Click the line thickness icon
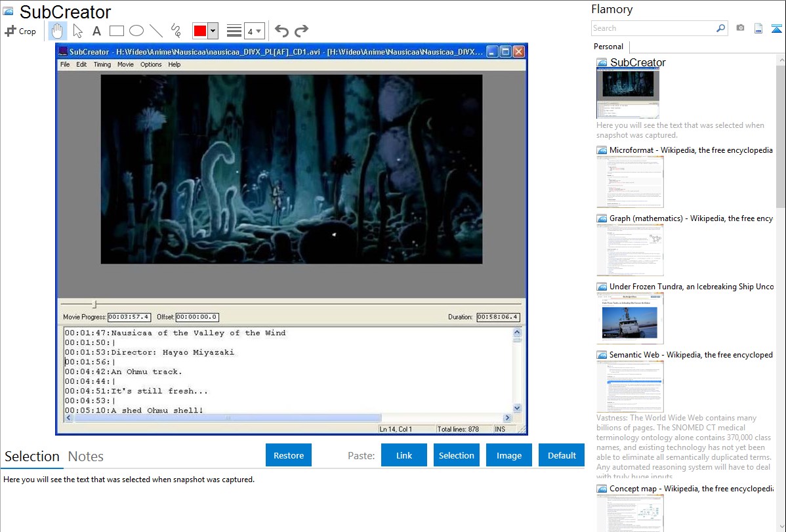Viewport: 786px width, 532px height. pos(234,31)
